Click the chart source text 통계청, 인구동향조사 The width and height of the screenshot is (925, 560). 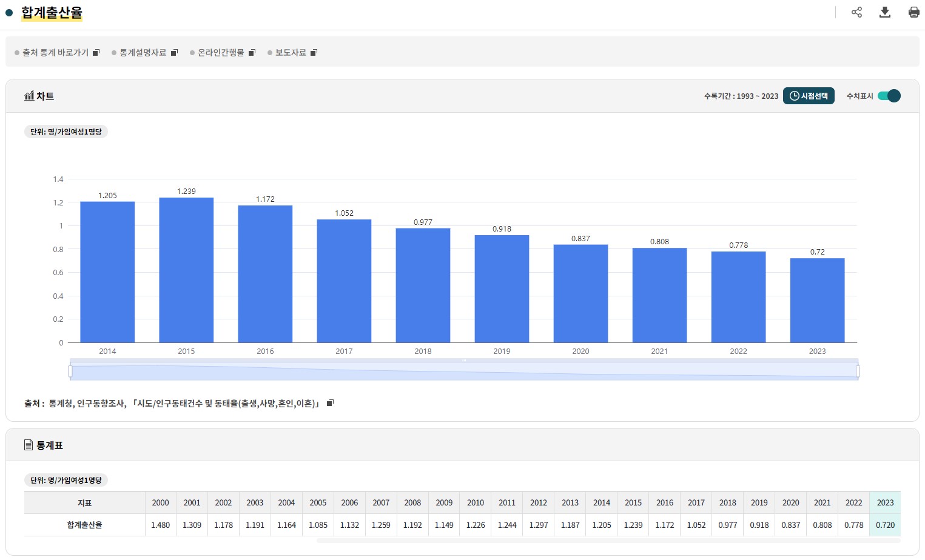[x=87, y=403]
